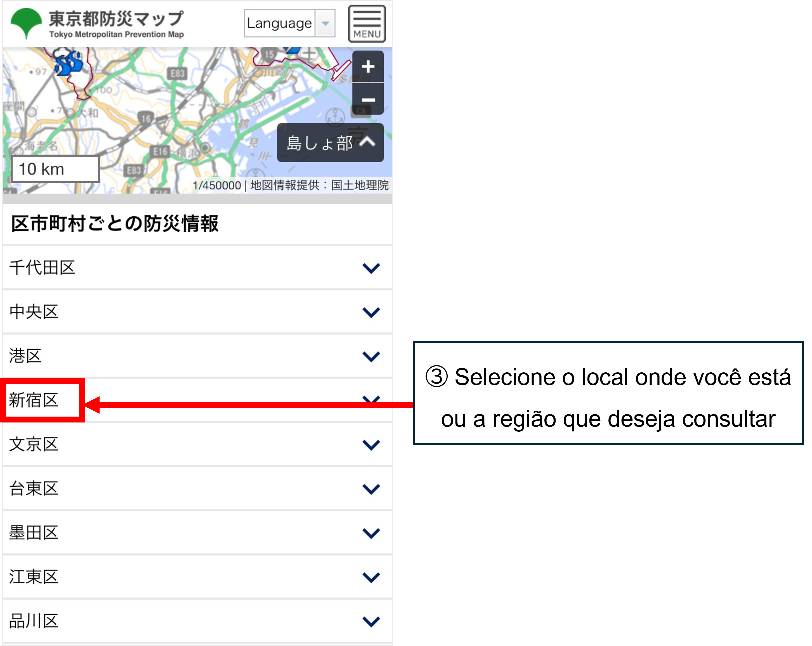
Task: Expand the 中央区 row chevron
Action: (x=371, y=312)
